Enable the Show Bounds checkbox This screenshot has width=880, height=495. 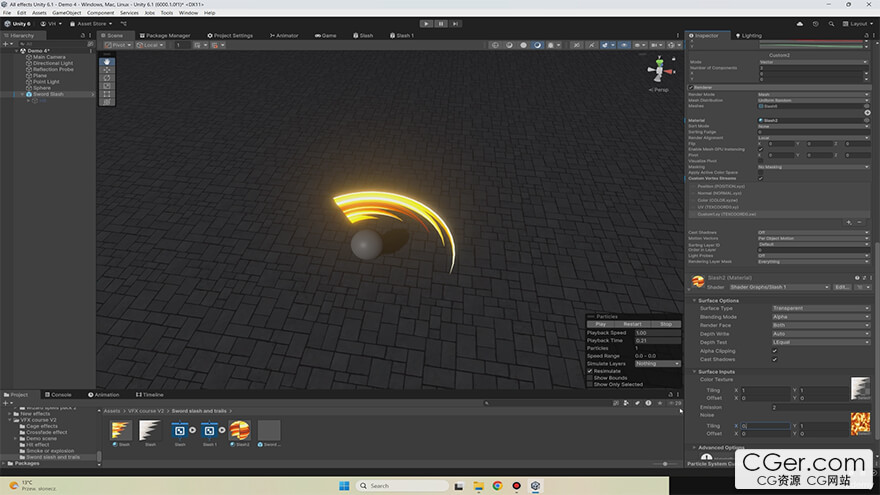(590, 378)
